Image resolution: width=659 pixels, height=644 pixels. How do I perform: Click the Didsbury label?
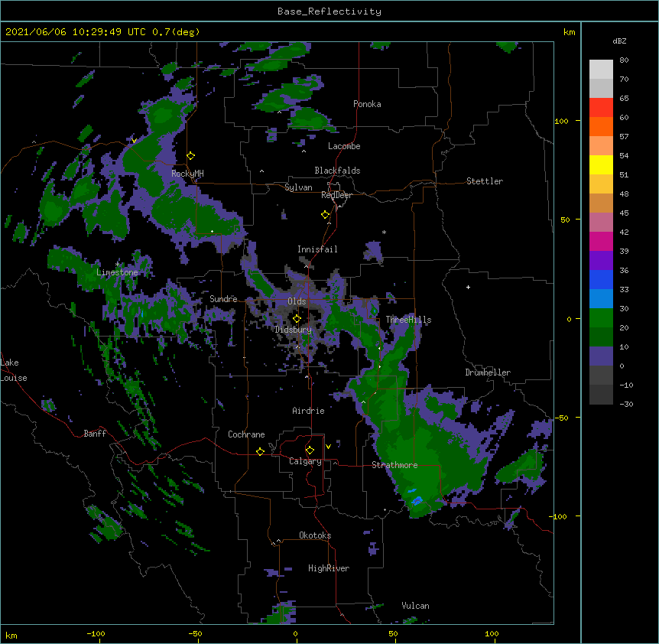293,330
